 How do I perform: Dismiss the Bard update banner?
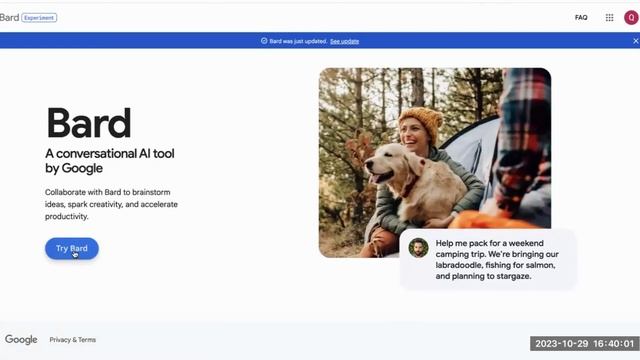[x=636, y=41]
